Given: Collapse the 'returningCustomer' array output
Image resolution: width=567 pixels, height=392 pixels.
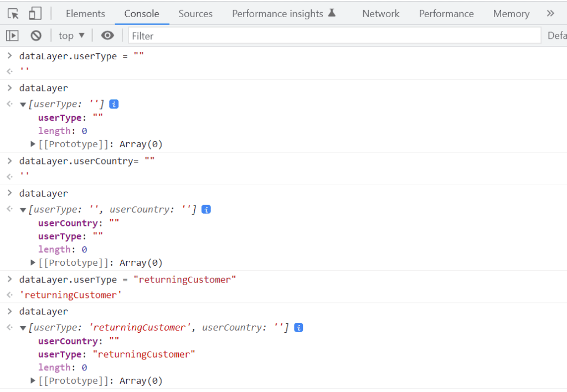Looking at the screenshot, I should pos(23,328).
